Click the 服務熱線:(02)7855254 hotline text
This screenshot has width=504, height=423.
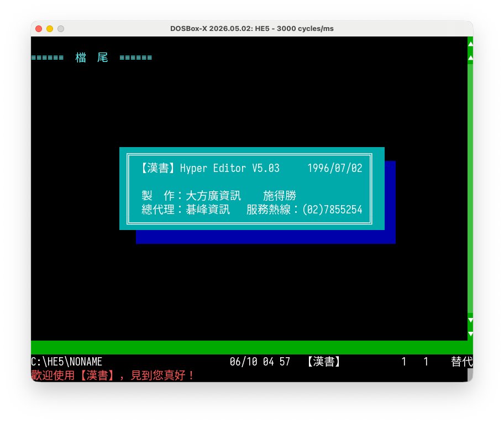[305, 210]
